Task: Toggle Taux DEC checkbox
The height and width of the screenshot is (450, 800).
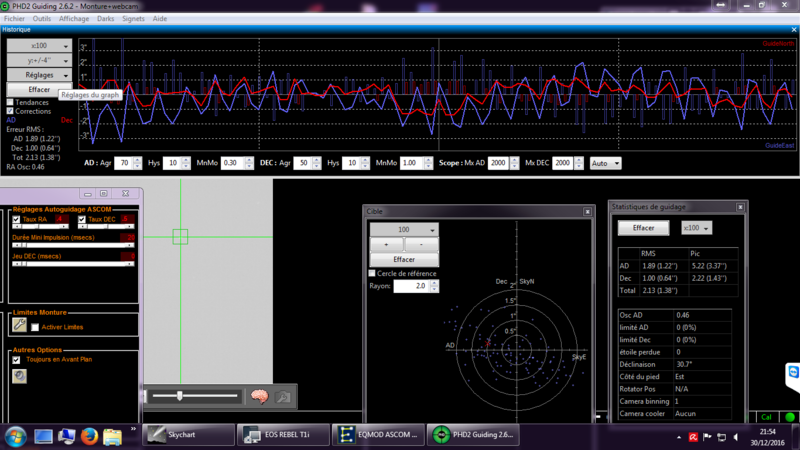Action: coord(82,219)
